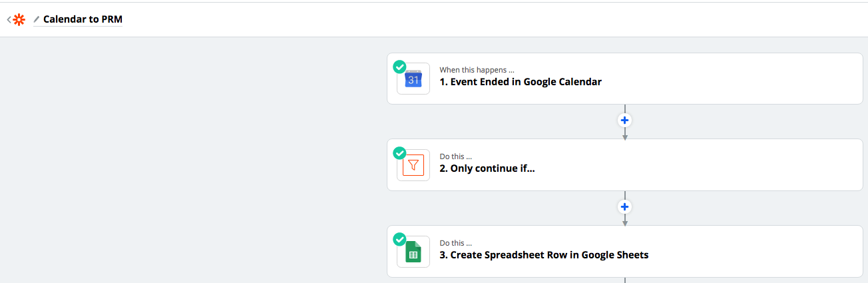Viewport: 868px width, 283px height.
Task: Expand step 3 Create Spreadsheet Row
Action: [x=624, y=251]
